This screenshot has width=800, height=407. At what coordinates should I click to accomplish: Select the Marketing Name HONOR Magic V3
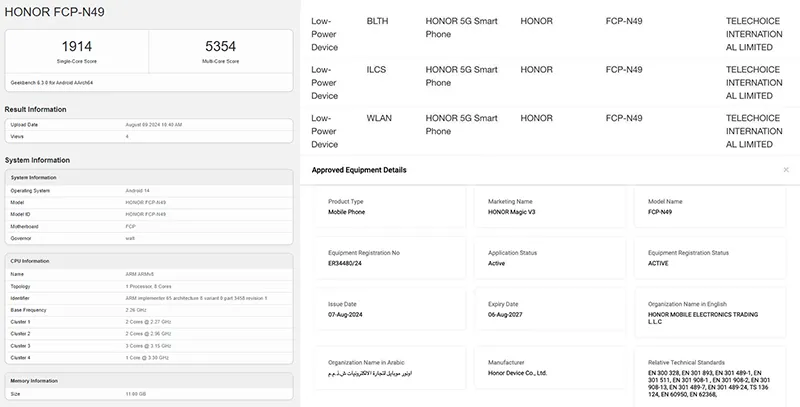511,212
